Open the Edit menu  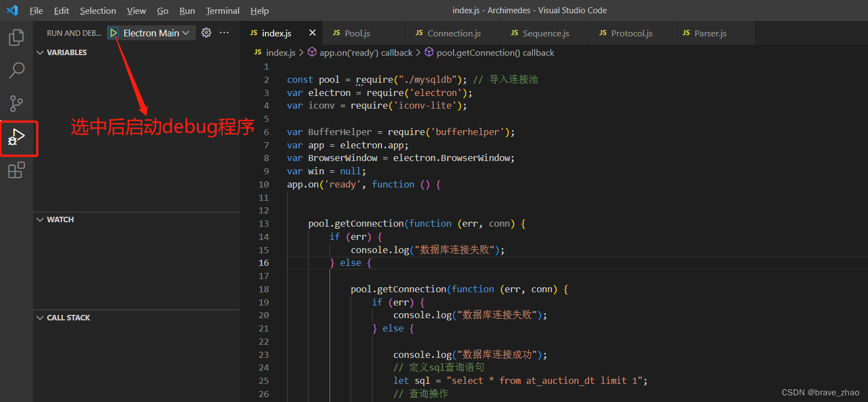pos(61,10)
